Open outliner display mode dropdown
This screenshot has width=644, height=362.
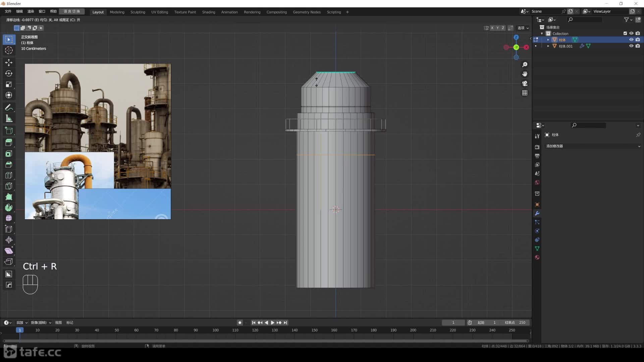pyautogui.click(x=552, y=20)
